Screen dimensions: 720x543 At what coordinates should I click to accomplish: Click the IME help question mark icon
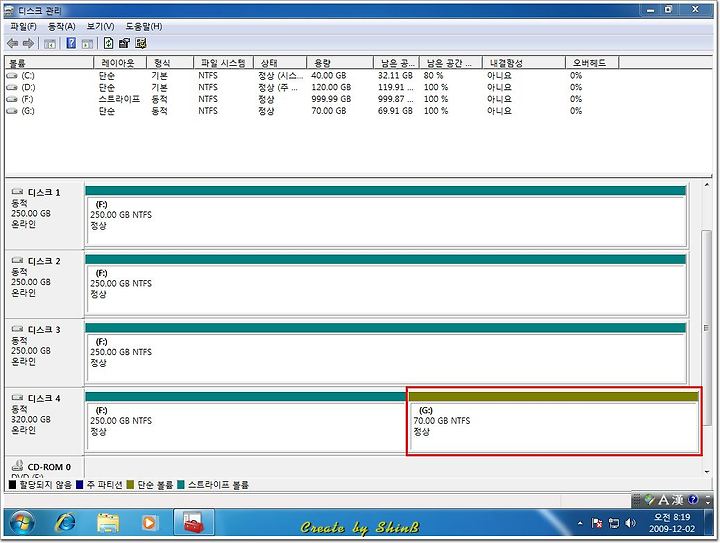click(x=693, y=499)
